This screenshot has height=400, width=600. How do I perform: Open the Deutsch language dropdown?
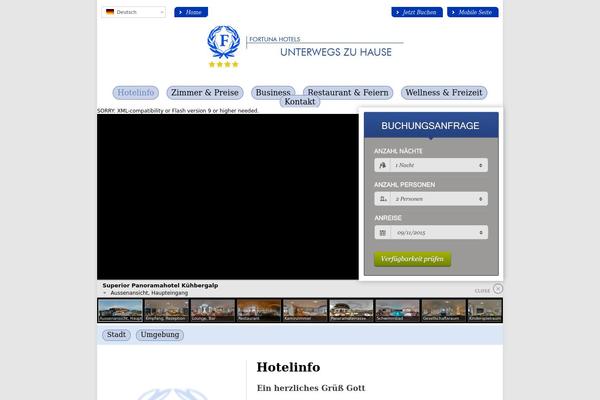133,12
